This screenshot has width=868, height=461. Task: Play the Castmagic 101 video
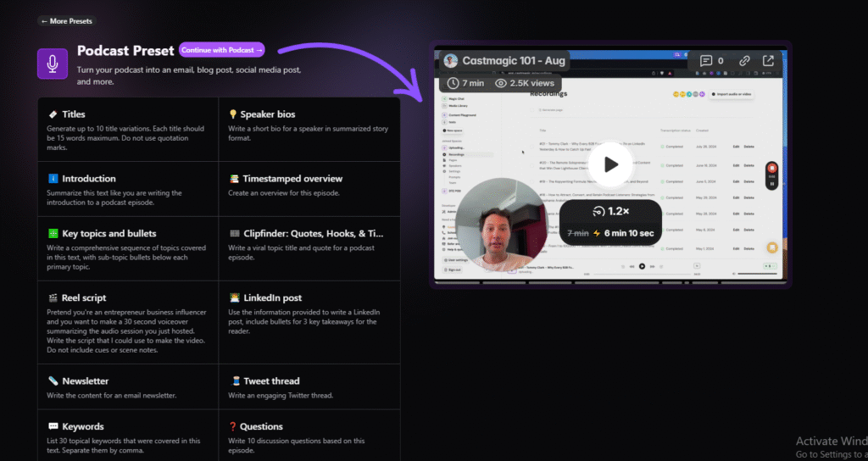pyautogui.click(x=610, y=164)
